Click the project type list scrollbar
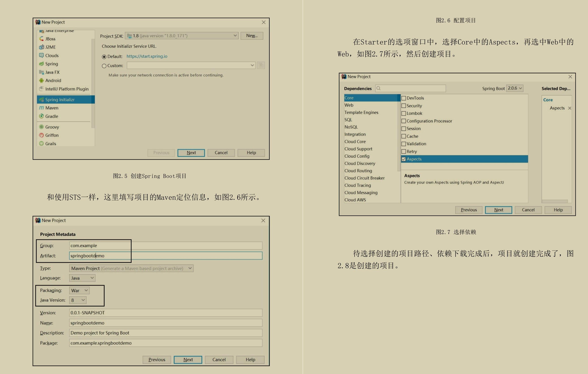 pos(93,83)
